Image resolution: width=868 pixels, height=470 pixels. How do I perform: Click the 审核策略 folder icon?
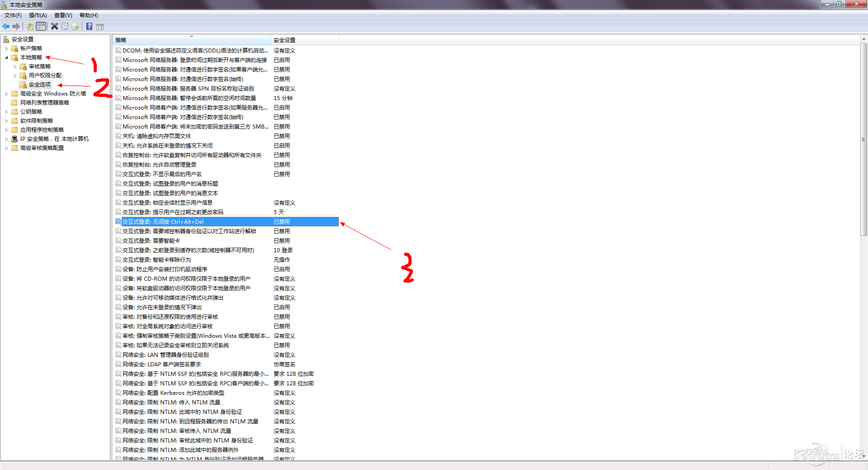23,67
